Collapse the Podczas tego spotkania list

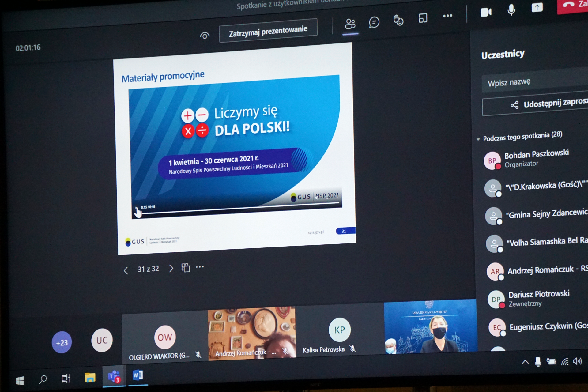[478, 139]
